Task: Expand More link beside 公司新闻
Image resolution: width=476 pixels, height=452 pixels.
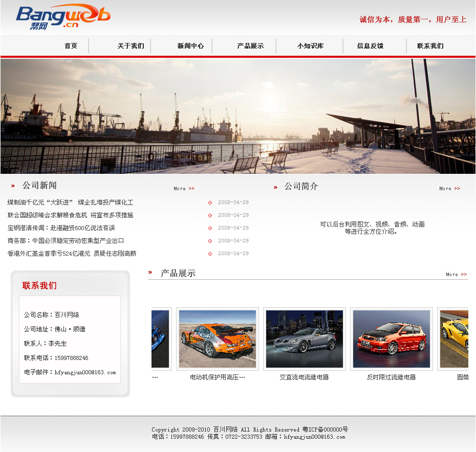Action: (x=184, y=189)
